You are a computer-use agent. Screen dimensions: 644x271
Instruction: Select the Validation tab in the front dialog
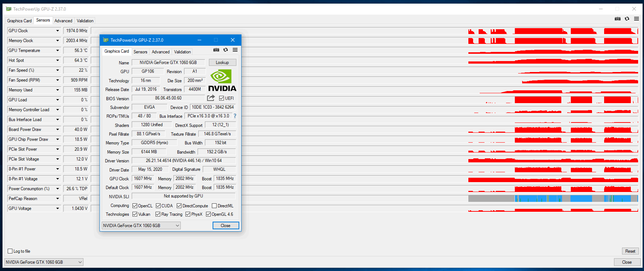click(x=183, y=52)
